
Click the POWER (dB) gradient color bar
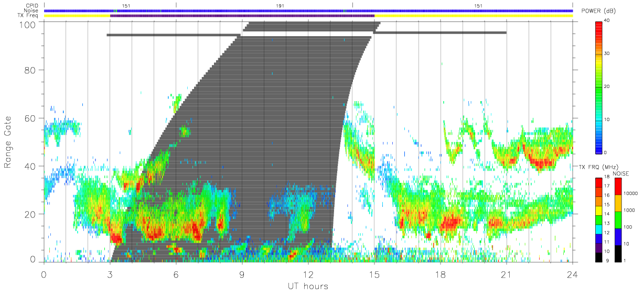(599, 86)
